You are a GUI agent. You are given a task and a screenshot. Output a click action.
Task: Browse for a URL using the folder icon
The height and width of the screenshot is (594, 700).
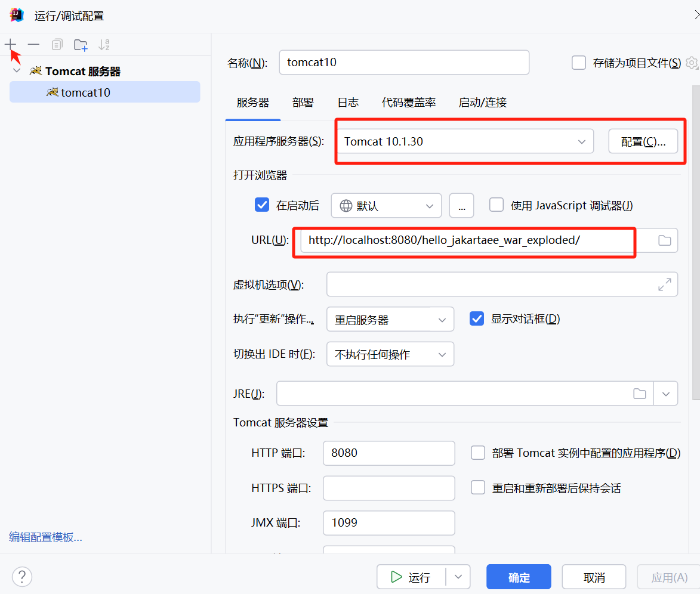click(664, 240)
